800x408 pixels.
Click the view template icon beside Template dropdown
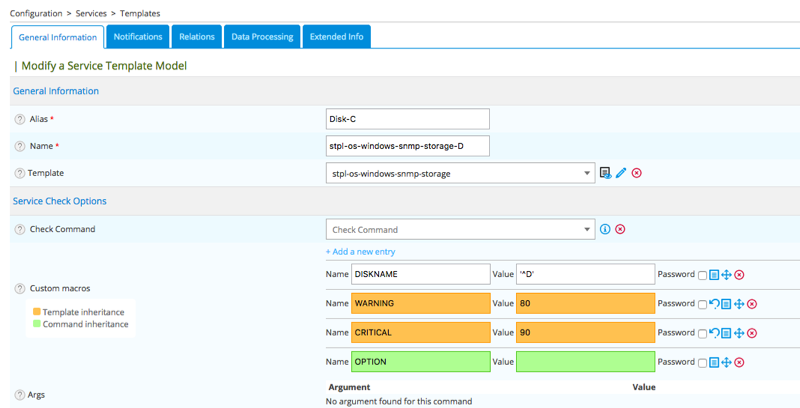(605, 173)
